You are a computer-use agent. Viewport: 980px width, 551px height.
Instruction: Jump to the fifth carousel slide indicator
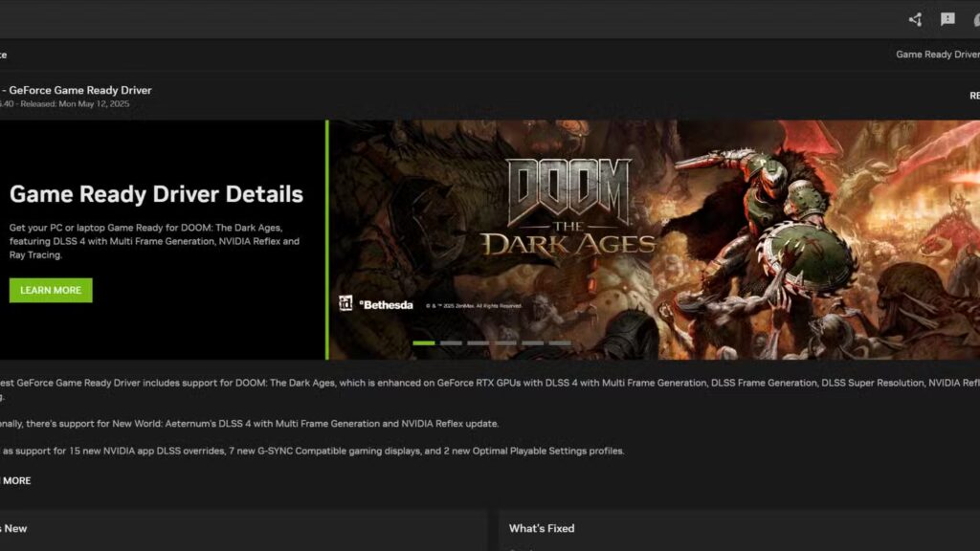[532, 343]
